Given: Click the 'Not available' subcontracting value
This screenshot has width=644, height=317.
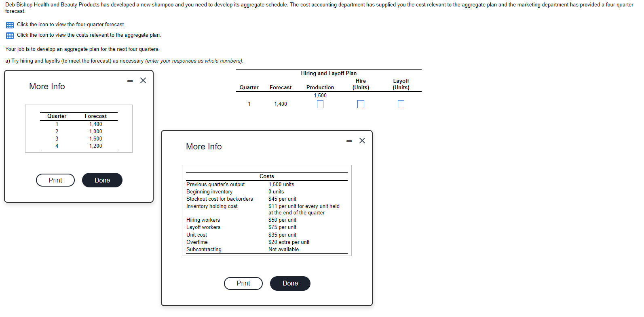Looking at the screenshot, I should click(283, 250).
